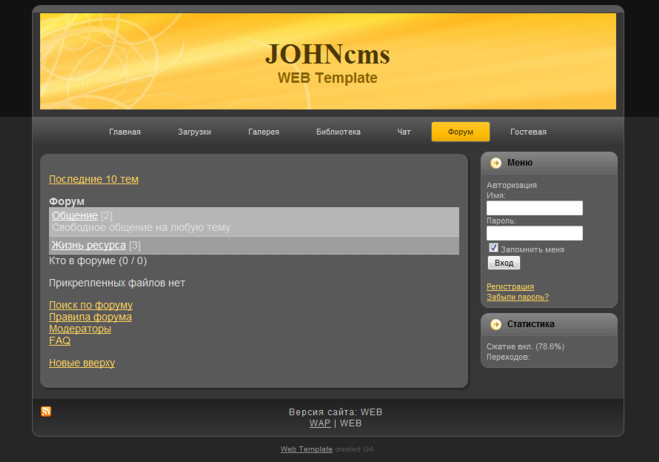
Task: Click the Регистрация link
Action: (510, 287)
